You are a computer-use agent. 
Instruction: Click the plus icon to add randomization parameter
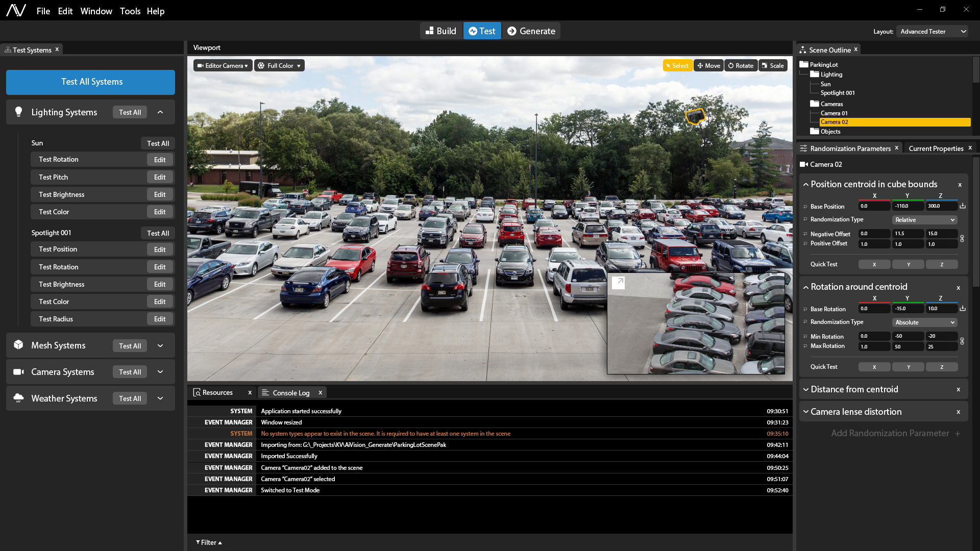click(x=958, y=434)
